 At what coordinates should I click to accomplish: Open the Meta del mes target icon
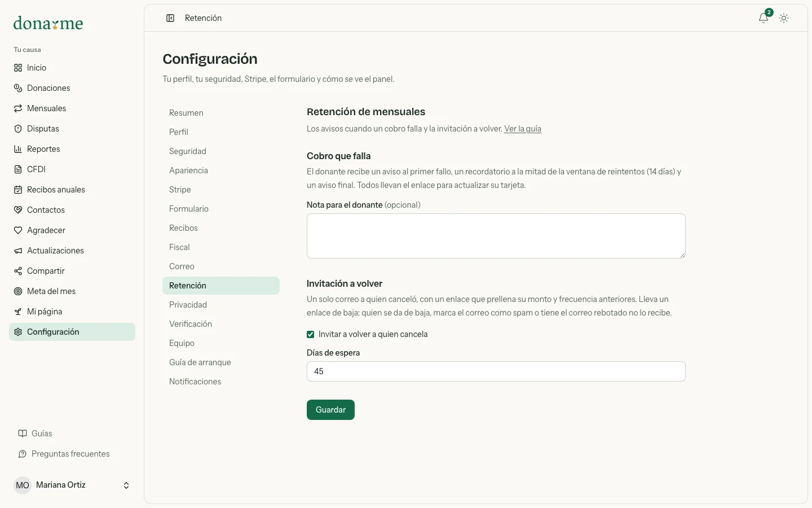[18, 291]
